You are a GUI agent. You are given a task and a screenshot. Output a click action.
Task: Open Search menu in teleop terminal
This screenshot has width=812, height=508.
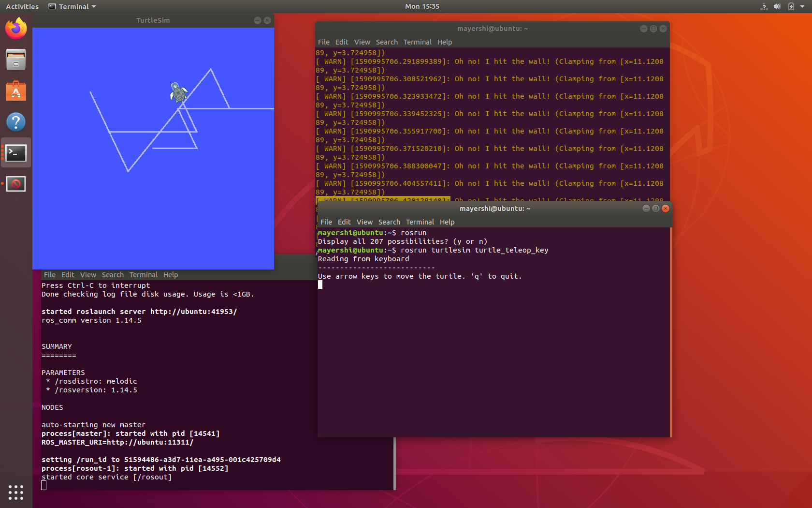click(x=389, y=222)
